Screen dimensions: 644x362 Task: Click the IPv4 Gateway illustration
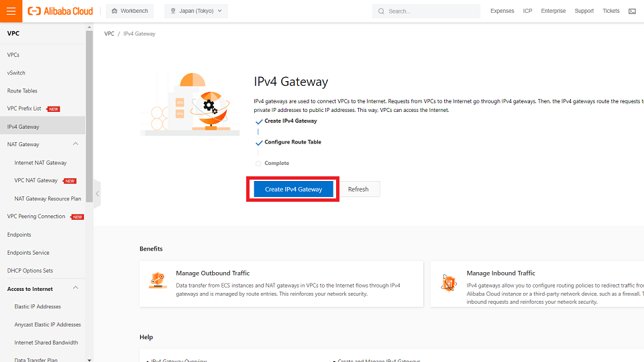click(190, 105)
